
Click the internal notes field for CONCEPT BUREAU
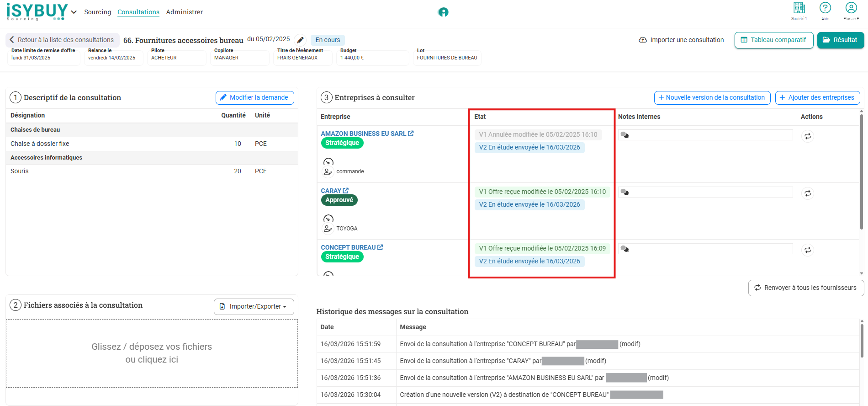pos(705,249)
